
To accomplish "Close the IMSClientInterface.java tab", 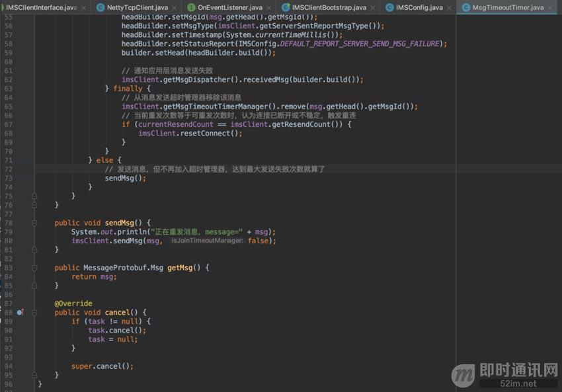I will [83, 7].
